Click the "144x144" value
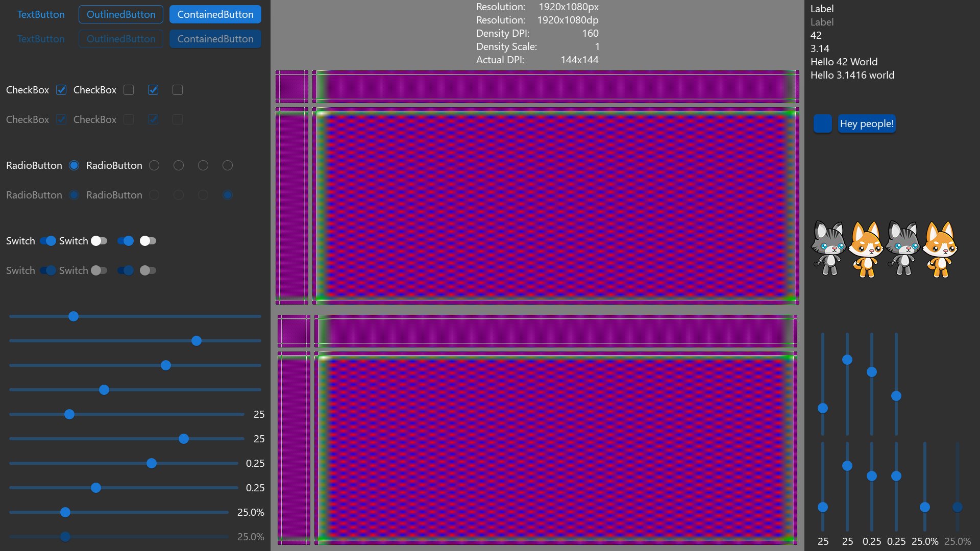Image resolution: width=980 pixels, height=551 pixels. coord(579,60)
